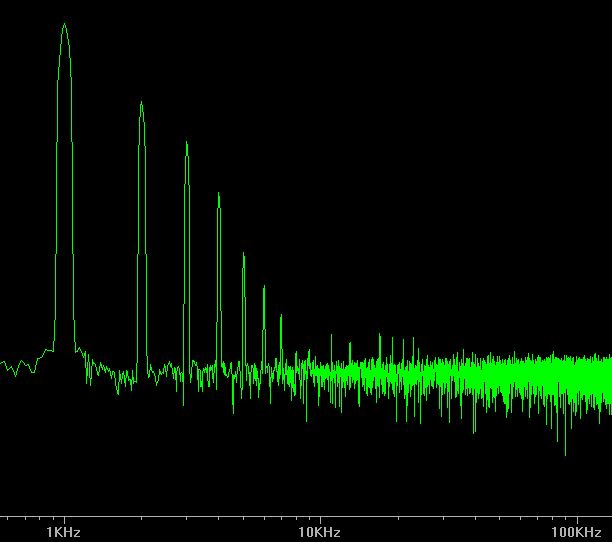This screenshot has width=612, height=542.
Task: Click the second harmonic peak near 2KHz
Action: [142, 238]
